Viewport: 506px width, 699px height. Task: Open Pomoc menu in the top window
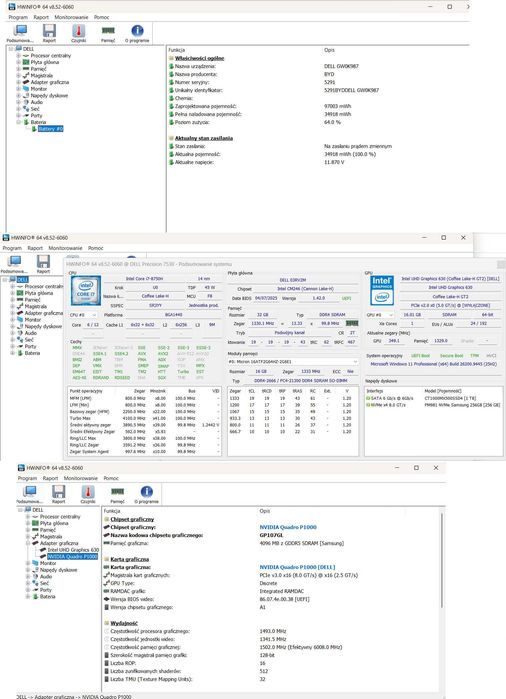click(x=102, y=17)
